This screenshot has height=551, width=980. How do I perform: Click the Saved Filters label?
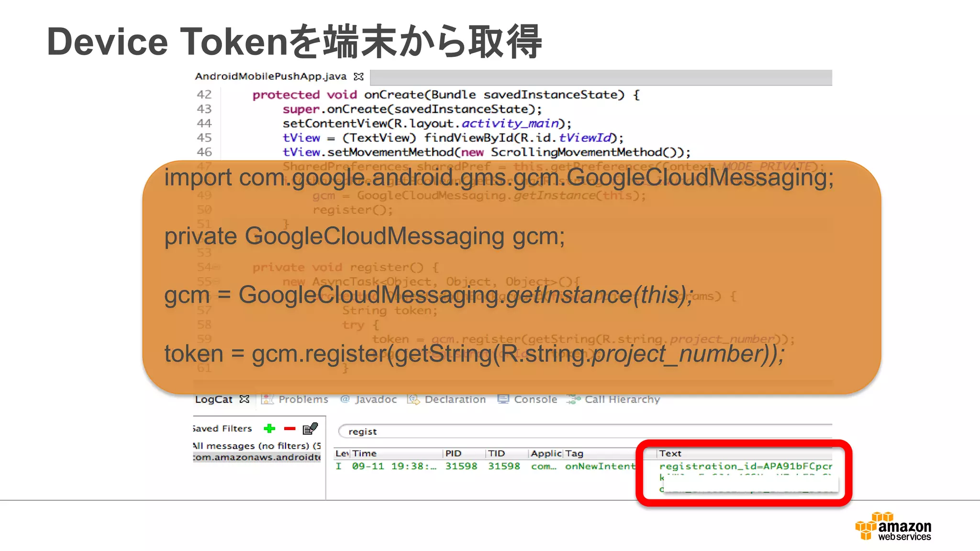click(223, 429)
